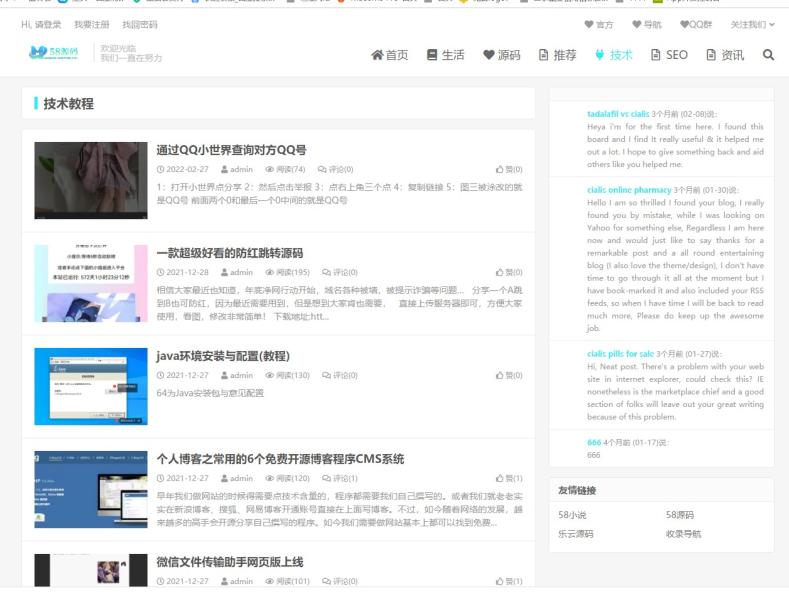Open the 资讯 navigation item
789x596 pixels.
coord(725,55)
